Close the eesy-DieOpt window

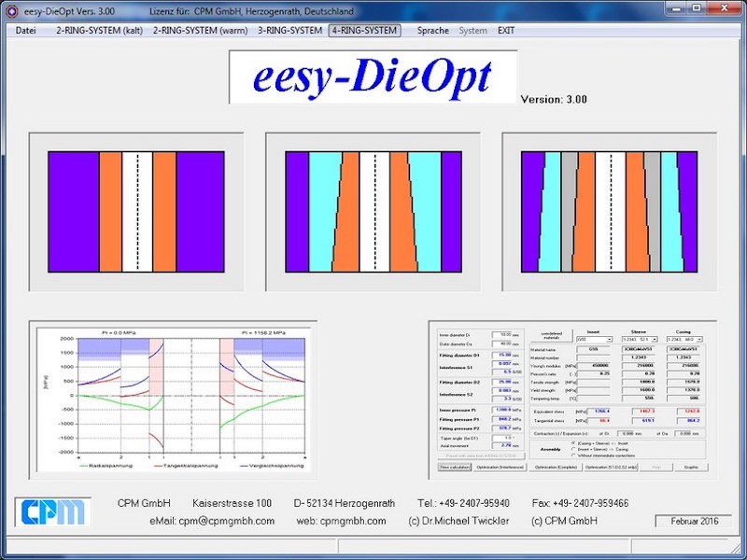[x=725, y=8]
